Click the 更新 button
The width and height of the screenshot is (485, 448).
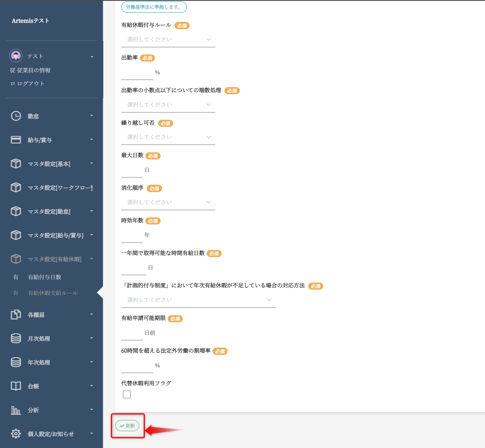coord(127,426)
